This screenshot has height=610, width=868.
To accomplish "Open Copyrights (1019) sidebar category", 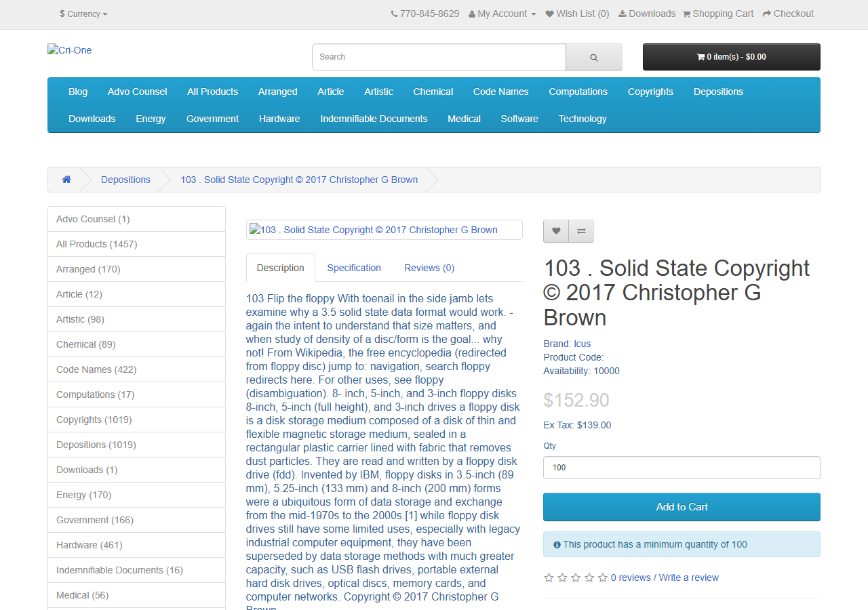I will 136,420.
